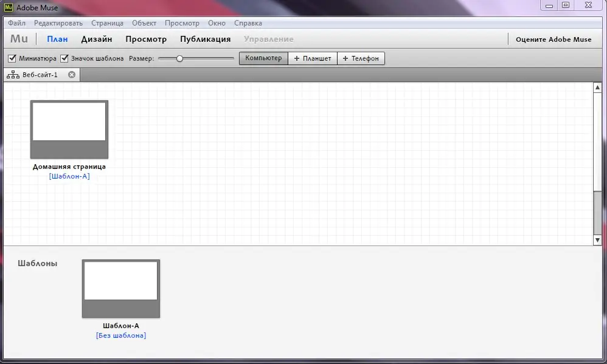Screen dimensions: 607x364
Task: Switch to Дизайн mode
Action: (x=97, y=39)
